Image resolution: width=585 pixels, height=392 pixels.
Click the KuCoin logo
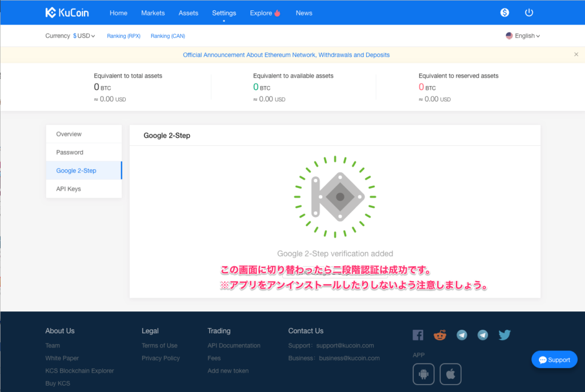67,13
